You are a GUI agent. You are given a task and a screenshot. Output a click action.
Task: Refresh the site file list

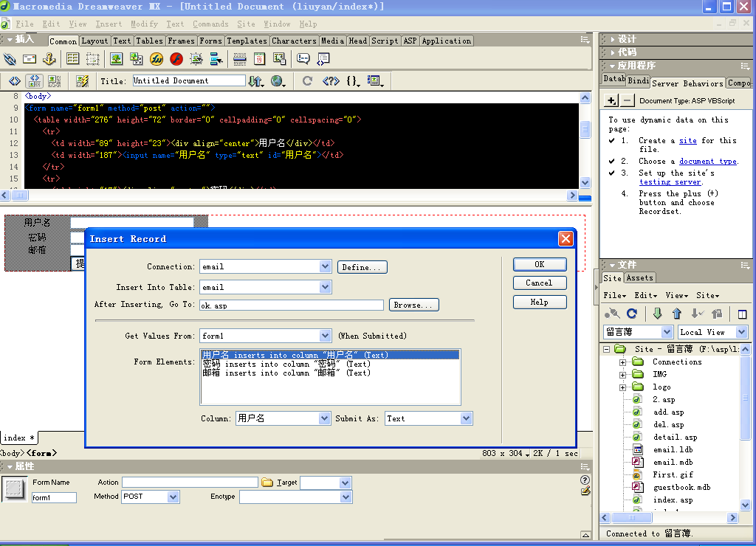tap(632, 314)
